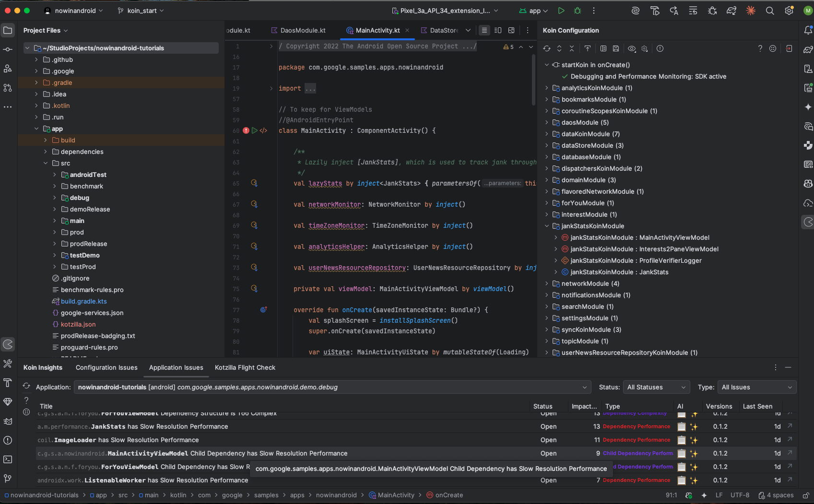The width and height of the screenshot is (814, 504).
Task: Switch to the Configuration Issues tab
Action: click(106, 367)
